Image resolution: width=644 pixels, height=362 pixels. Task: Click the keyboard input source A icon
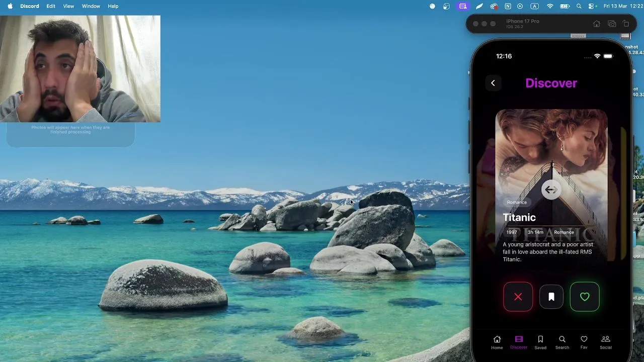(x=535, y=6)
